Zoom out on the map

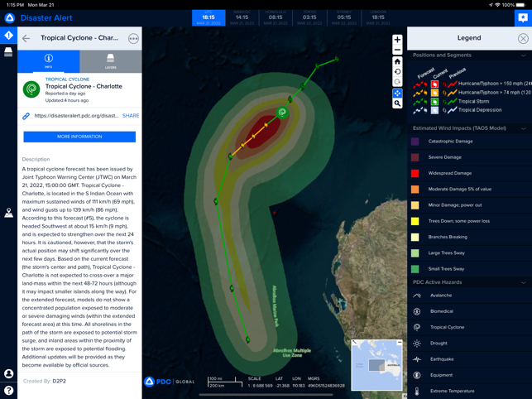[397, 50]
